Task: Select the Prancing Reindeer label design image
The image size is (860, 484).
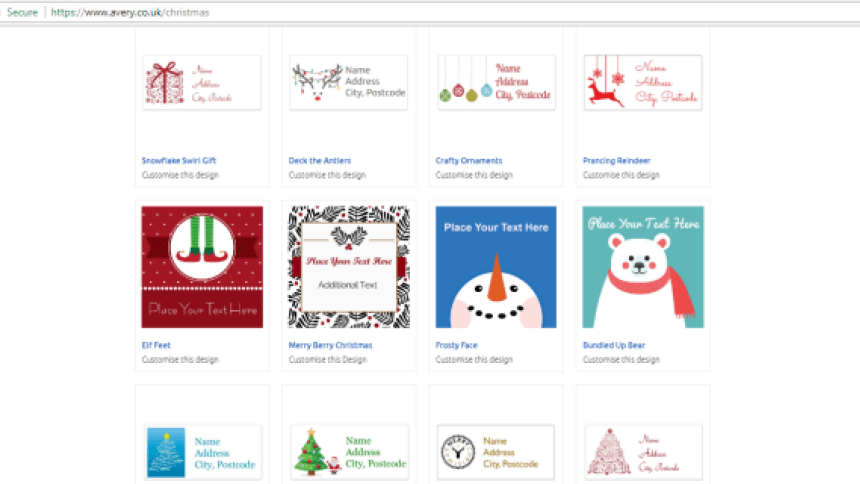Action: [643, 82]
